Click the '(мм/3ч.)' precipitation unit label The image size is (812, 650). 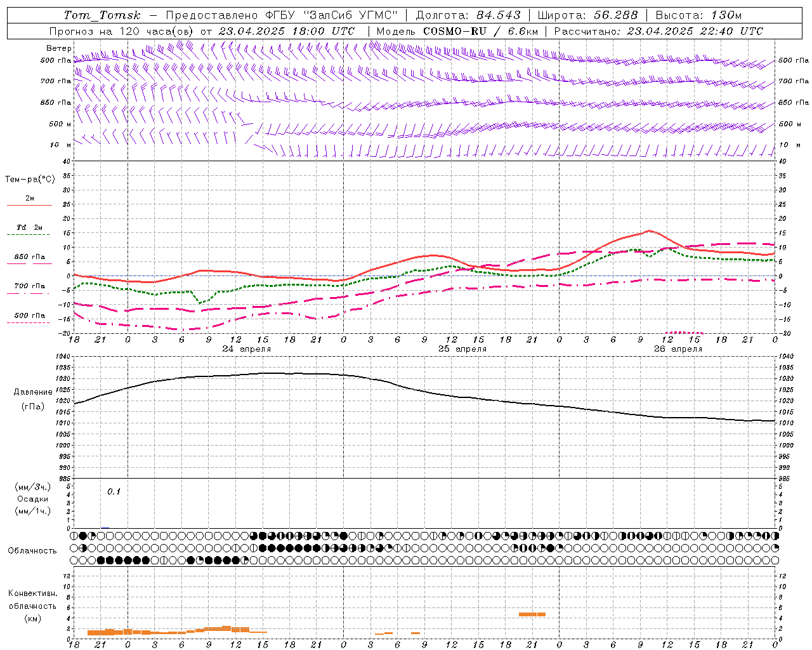[33, 487]
